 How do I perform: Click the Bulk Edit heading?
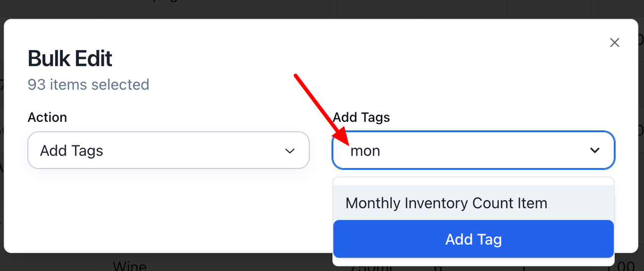70,58
